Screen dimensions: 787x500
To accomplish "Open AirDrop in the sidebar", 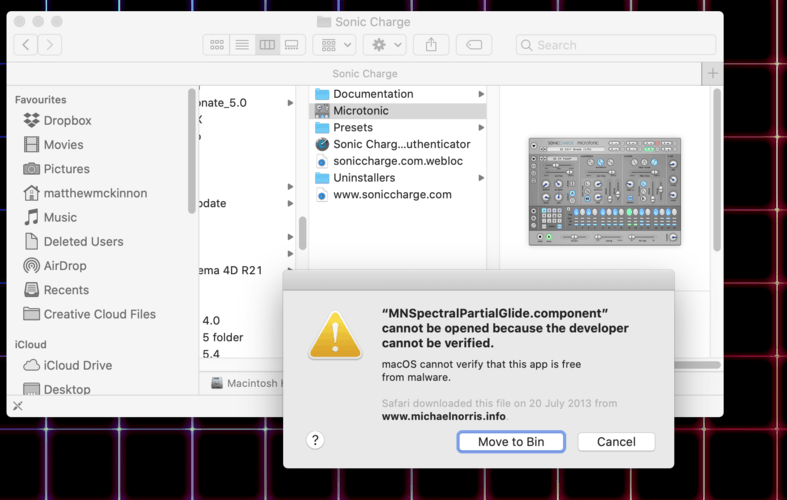I will coord(55,266).
